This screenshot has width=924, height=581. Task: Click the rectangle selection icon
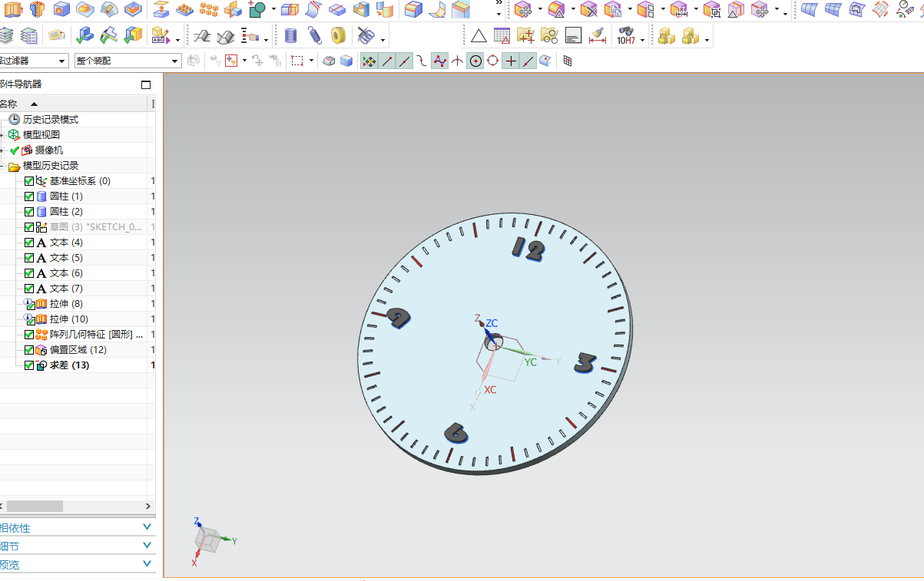(x=298, y=61)
